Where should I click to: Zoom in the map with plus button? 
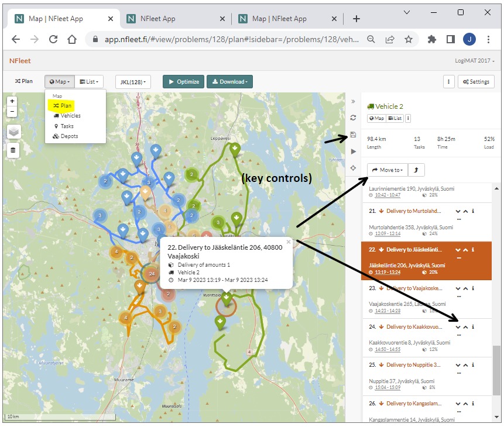pos(12,101)
